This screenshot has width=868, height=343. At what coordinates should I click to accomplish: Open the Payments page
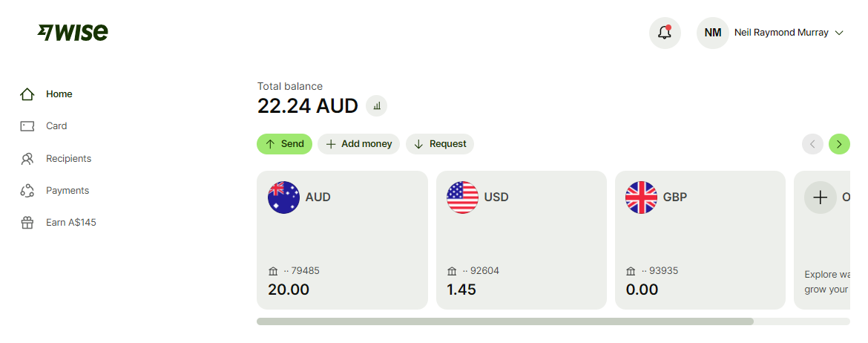point(67,191)
